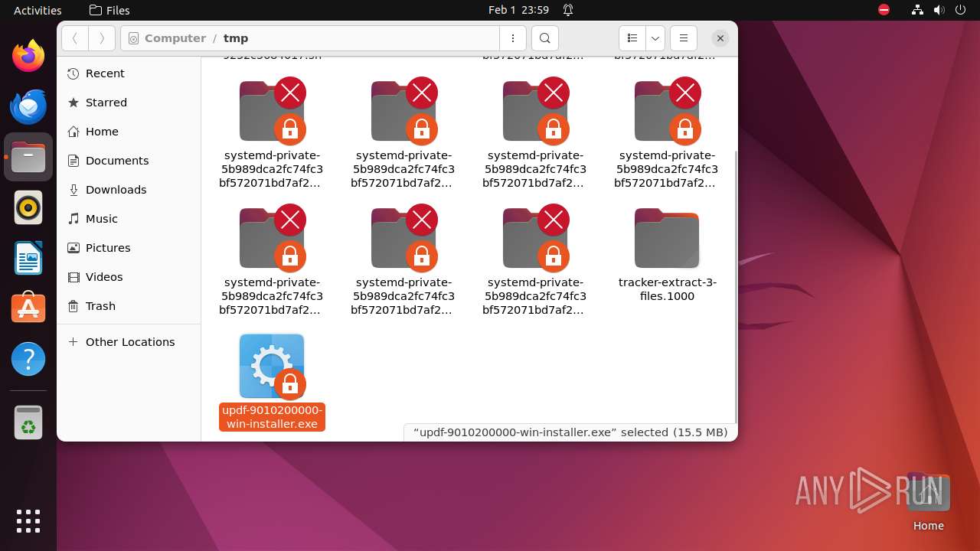Open Videos in the sidebar
This screenshot has width=980, height=551.
click(129, 277)
